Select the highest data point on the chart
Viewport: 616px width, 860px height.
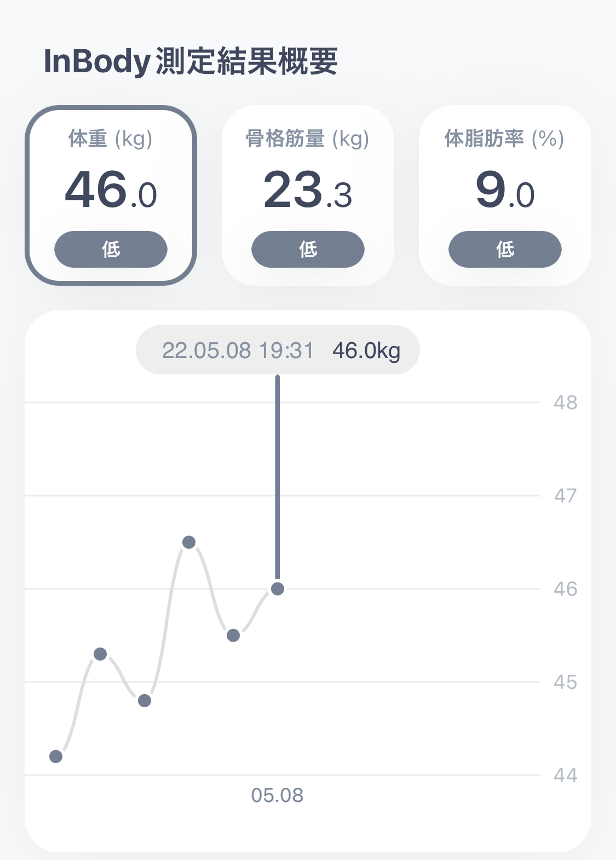189,542
